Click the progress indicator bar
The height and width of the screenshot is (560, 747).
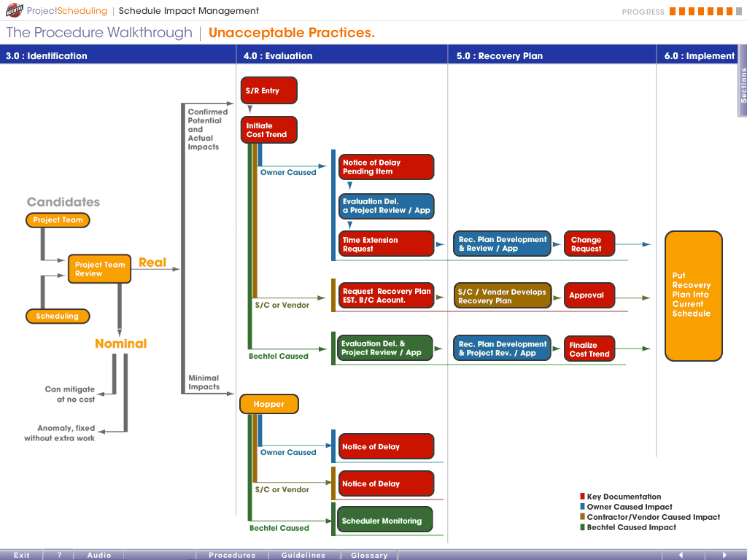[x=700, y=11]
